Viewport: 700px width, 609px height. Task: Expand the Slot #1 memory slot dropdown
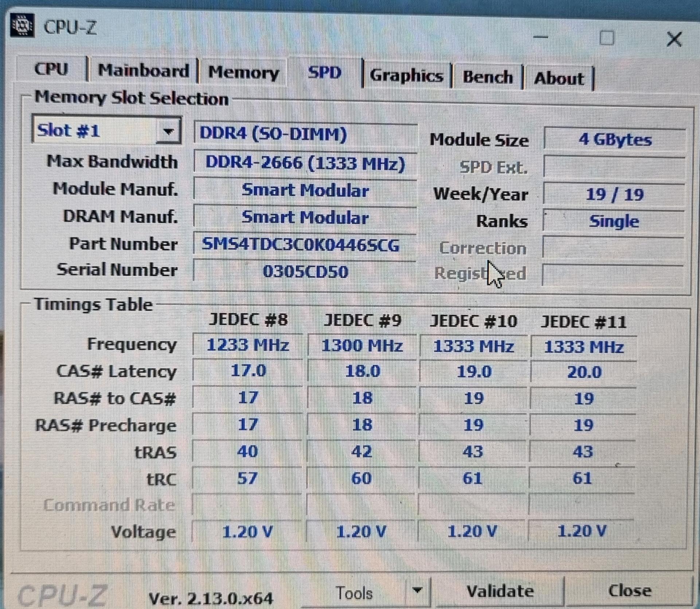point(168,131)
